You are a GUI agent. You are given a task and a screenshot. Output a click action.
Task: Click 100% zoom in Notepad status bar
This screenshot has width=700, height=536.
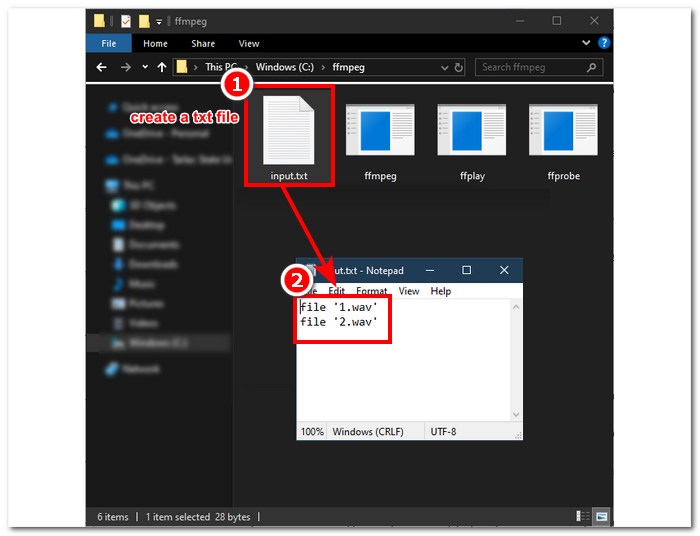312,432
